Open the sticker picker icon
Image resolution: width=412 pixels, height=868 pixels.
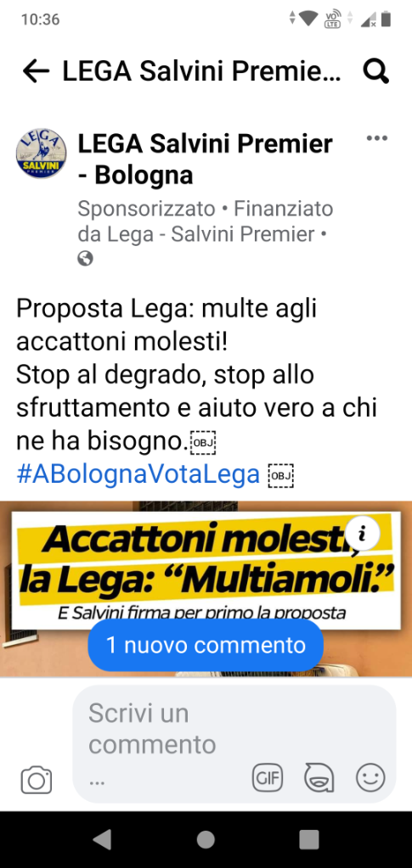319,779
